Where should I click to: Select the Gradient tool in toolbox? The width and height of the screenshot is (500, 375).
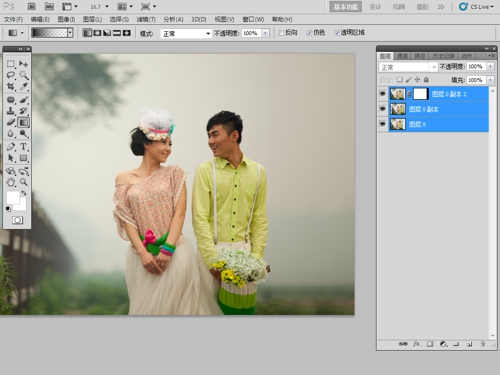pos(23,122)
